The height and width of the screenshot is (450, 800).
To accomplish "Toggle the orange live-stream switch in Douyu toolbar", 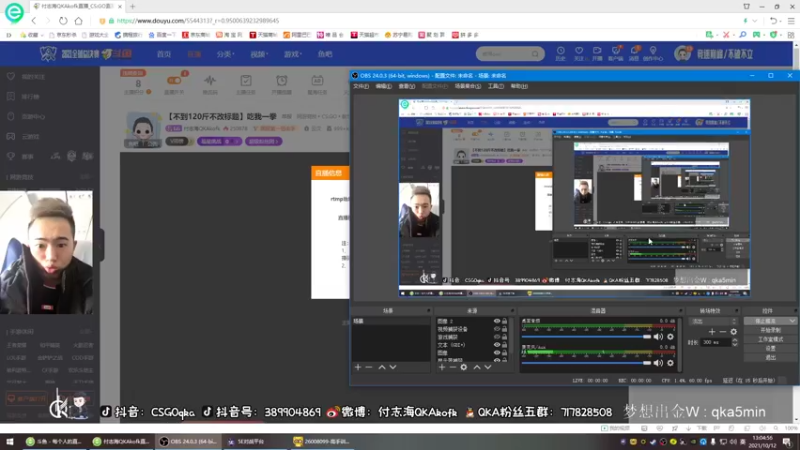I will pos(174,81).
